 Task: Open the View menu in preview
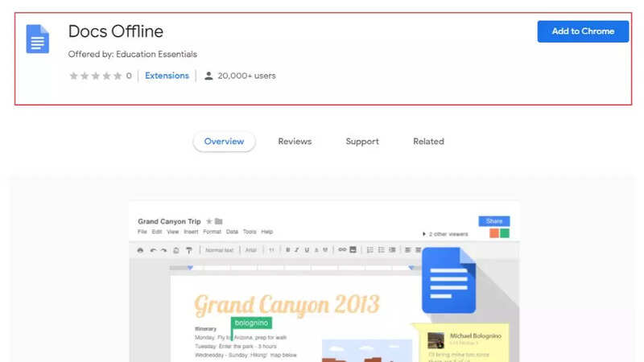pos(172,232)
